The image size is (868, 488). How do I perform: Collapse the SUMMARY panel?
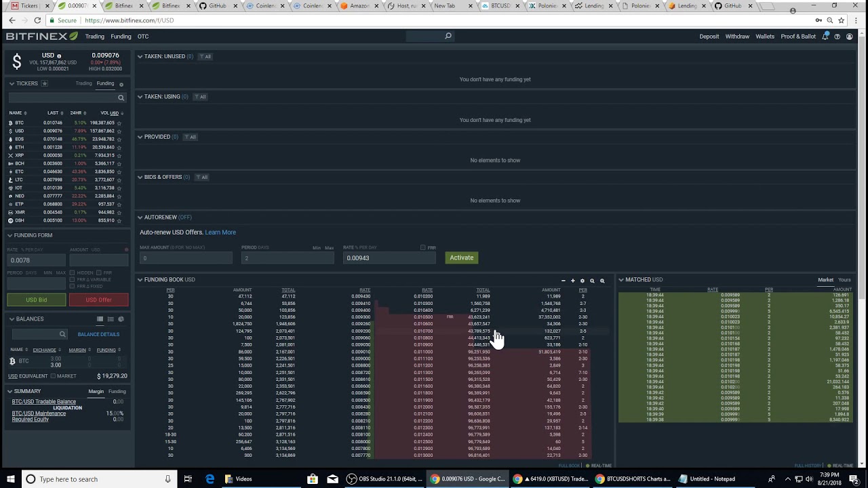pos(10,391)
